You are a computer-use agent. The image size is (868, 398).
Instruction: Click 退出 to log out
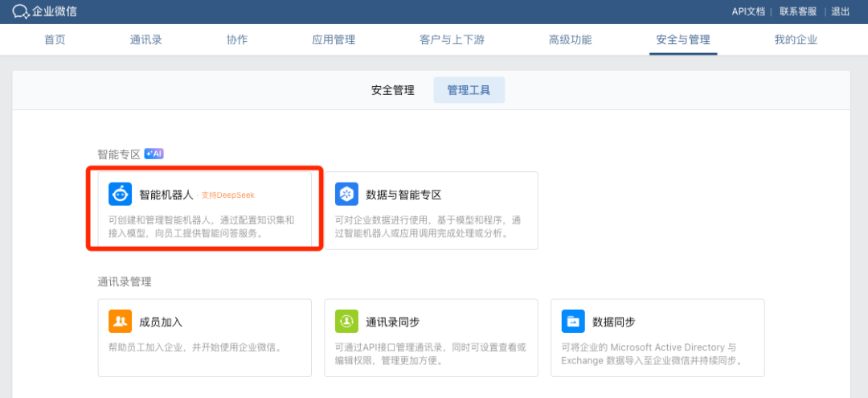pos(841,11)
